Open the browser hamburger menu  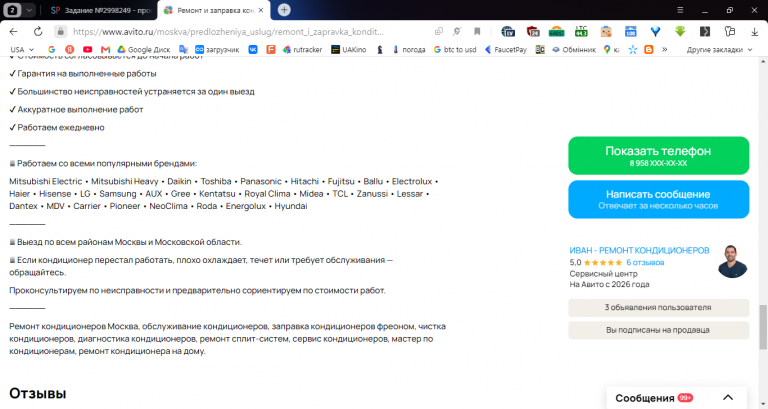click(680, 10)
